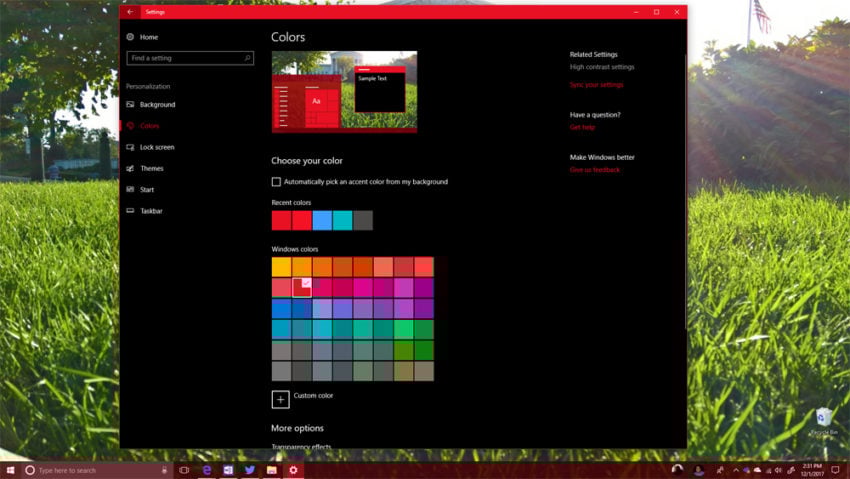This screenshot has height=479, width=850.
Task: Open Task View on the taskbar
Action: coord(184,470)
